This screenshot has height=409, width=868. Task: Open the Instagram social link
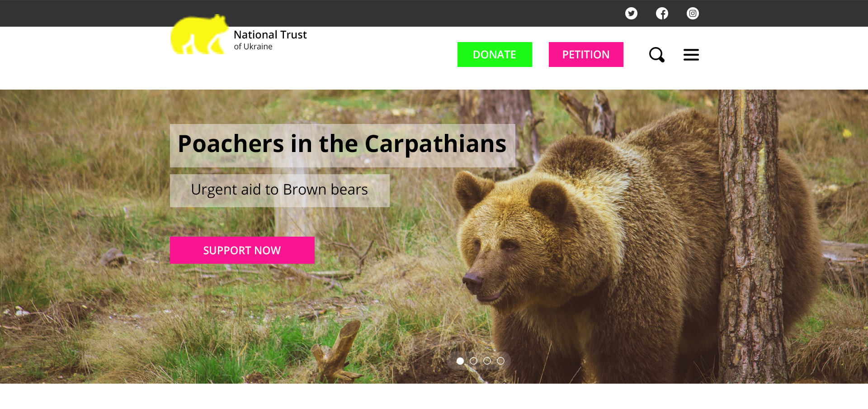click(693, 14)
